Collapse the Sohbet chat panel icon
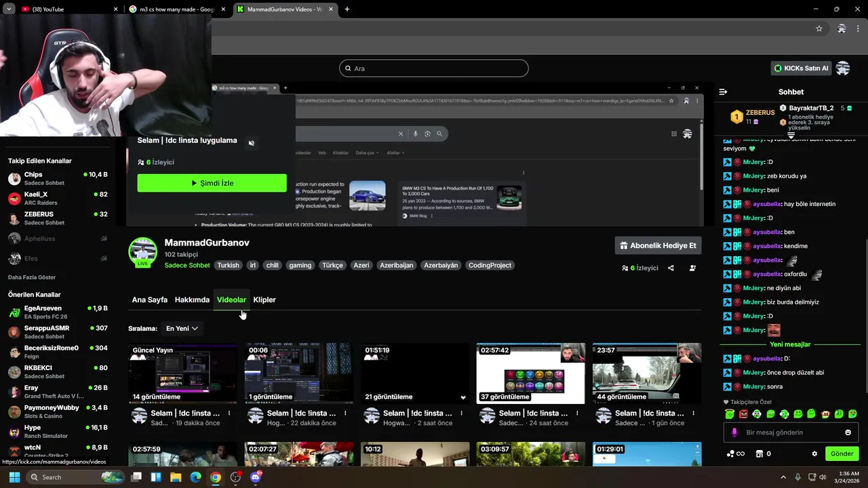868x488 pixels. [723, 91]
